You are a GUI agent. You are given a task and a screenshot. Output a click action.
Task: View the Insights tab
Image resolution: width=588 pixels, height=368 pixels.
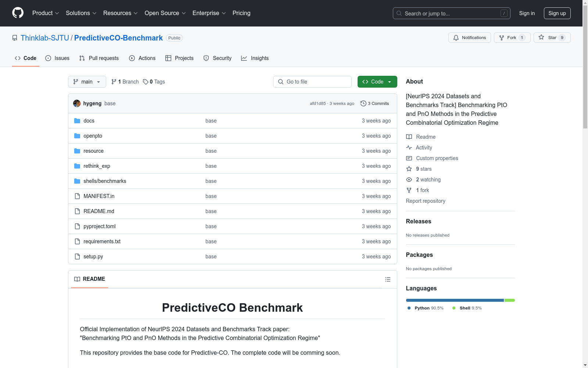click(x=255, y=58)
